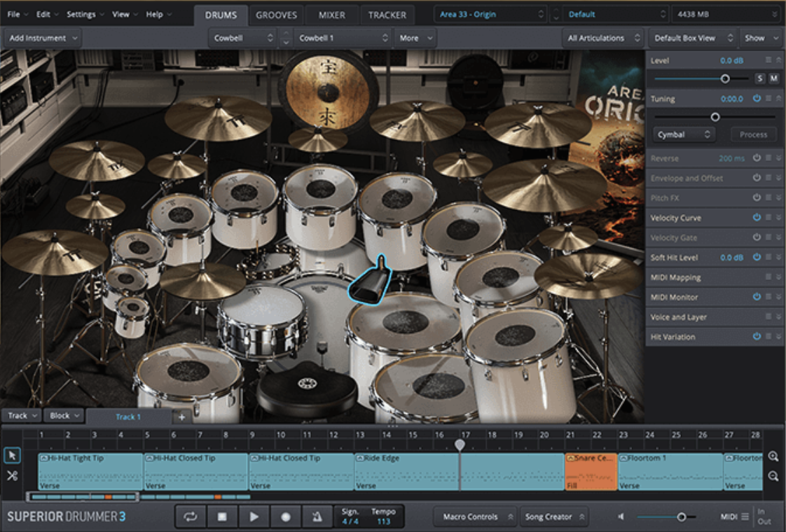Open the Voice and Layer section menu icon

click(768, 316)
